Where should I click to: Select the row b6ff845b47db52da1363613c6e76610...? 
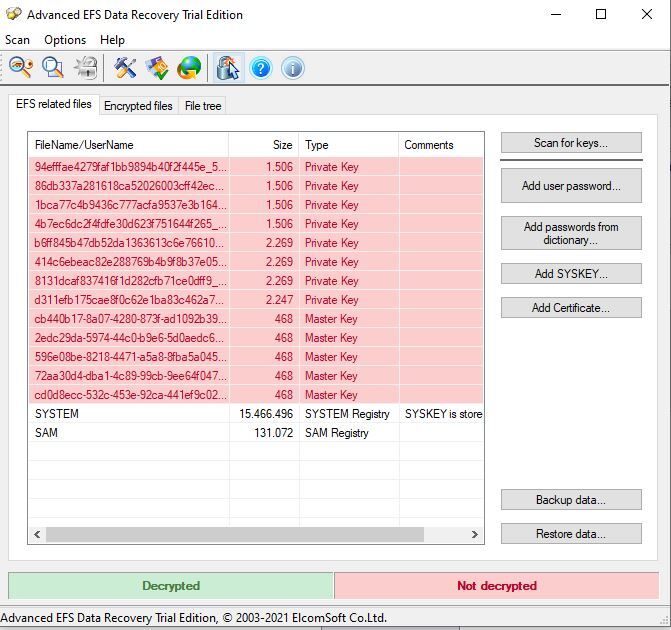256,243
